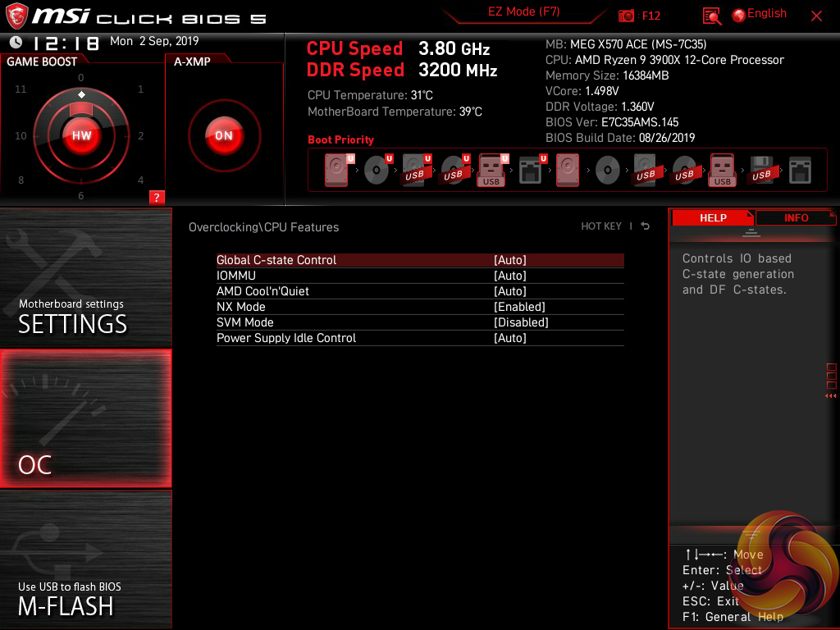This screenshot has width=840, height=630.
Task: Click the red X to exit BIOS
Action: pos(816,16)
